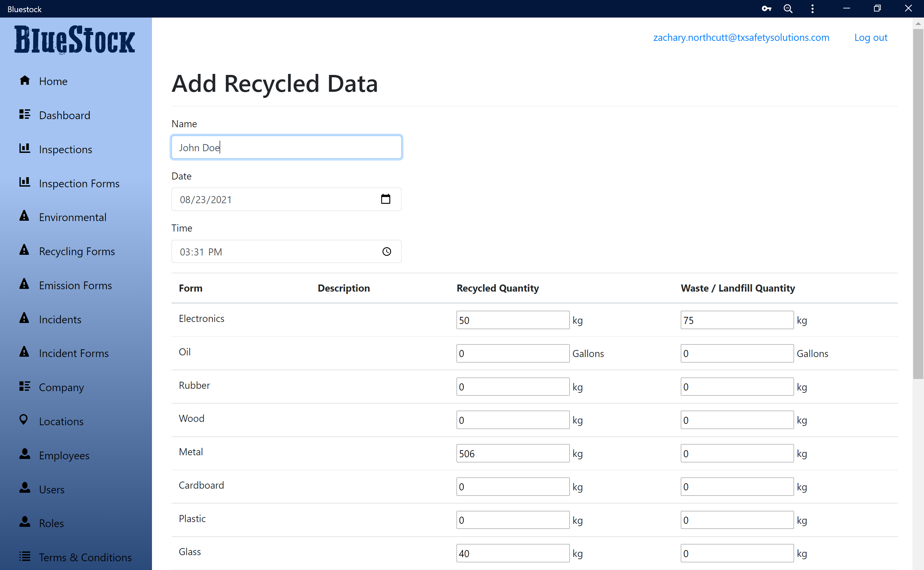Click the key icon in the title bar
This screenshot has width=924, height=570.
click(766, 8)
